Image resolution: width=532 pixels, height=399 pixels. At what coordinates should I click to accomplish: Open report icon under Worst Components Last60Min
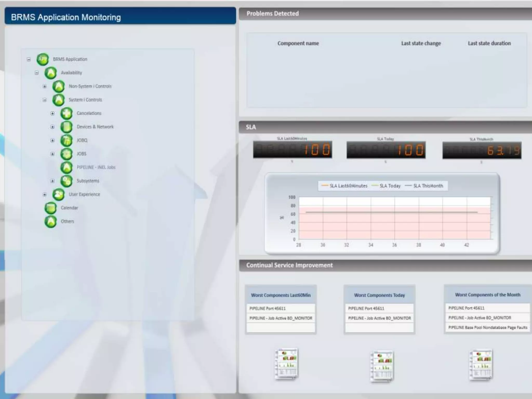287,364
